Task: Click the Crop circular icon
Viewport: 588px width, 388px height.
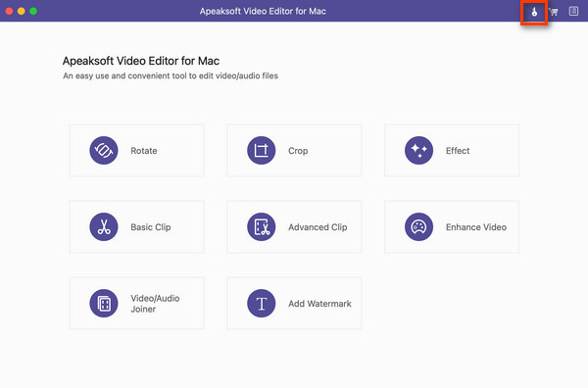Action: click(x=262, y=150)
